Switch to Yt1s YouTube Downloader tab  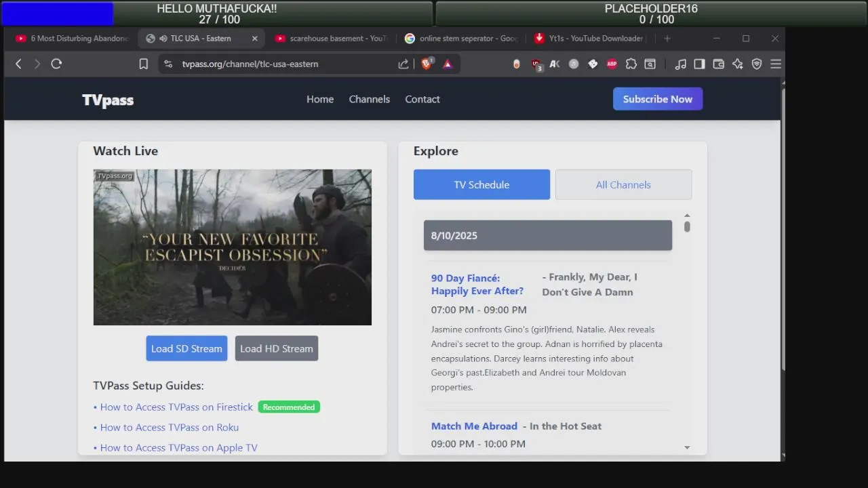590,39
